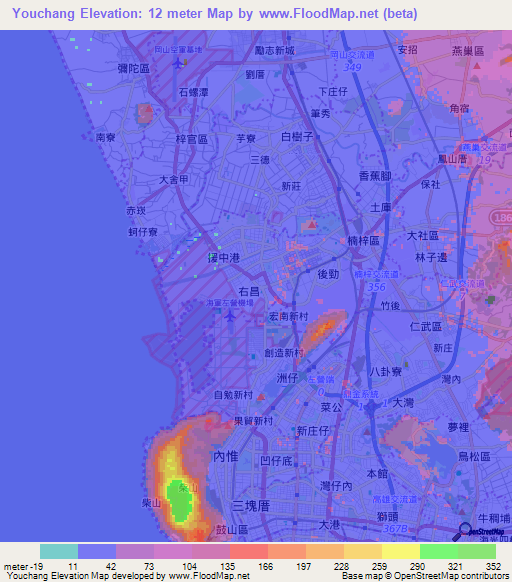Click the 援中港 place label
The width and height of the screenshot is (512, 582).
[224, 258]
